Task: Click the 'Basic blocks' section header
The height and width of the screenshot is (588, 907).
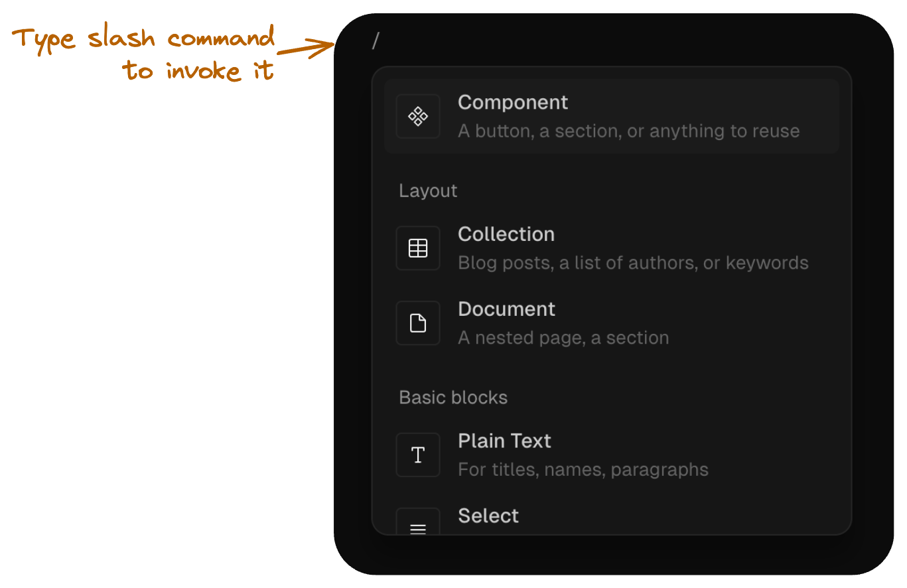Action: pyautogui.click(x=453, y=398)
